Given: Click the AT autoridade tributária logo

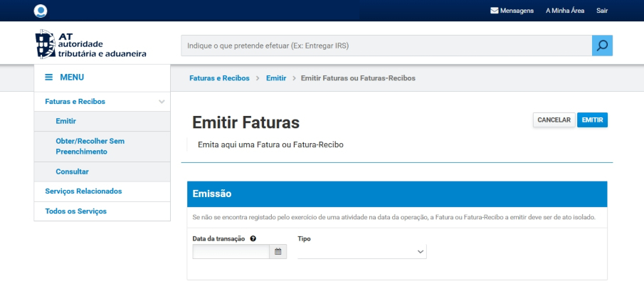Looking at the screenshot, I should tap(90, 44).
